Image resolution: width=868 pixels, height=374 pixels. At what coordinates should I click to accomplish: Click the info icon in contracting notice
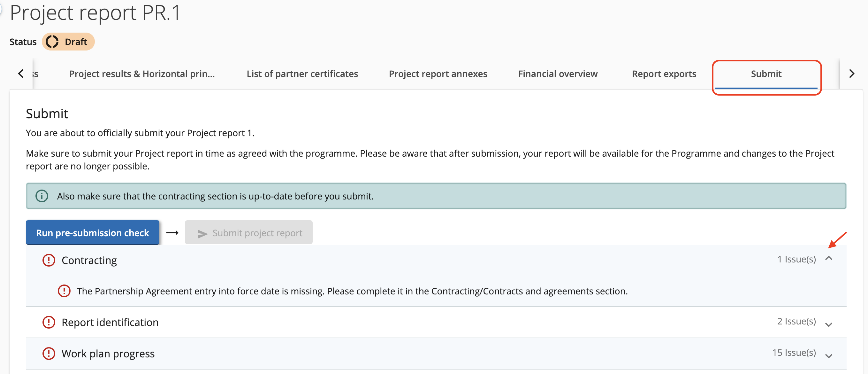tap(42, 196)
